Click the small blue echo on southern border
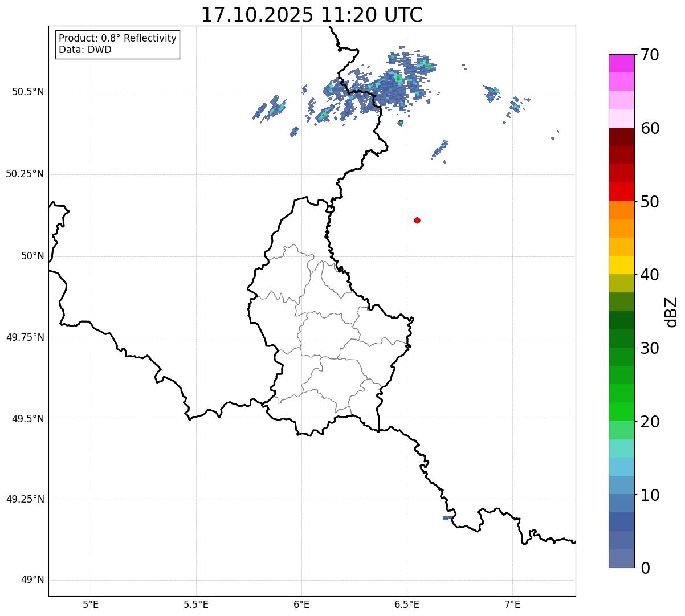The image size is (685, 616). pos(448,517)
